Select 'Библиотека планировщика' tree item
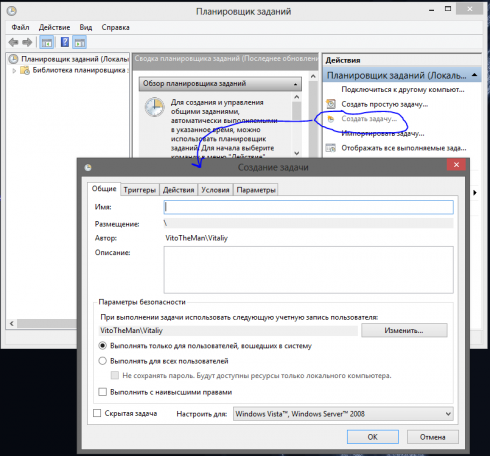This screenshot has width=490, height=456. [79, 70]
